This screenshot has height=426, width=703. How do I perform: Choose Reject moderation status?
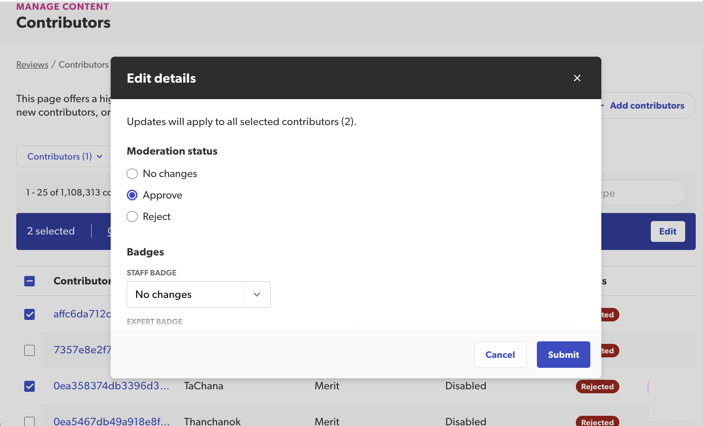point(132,217)
